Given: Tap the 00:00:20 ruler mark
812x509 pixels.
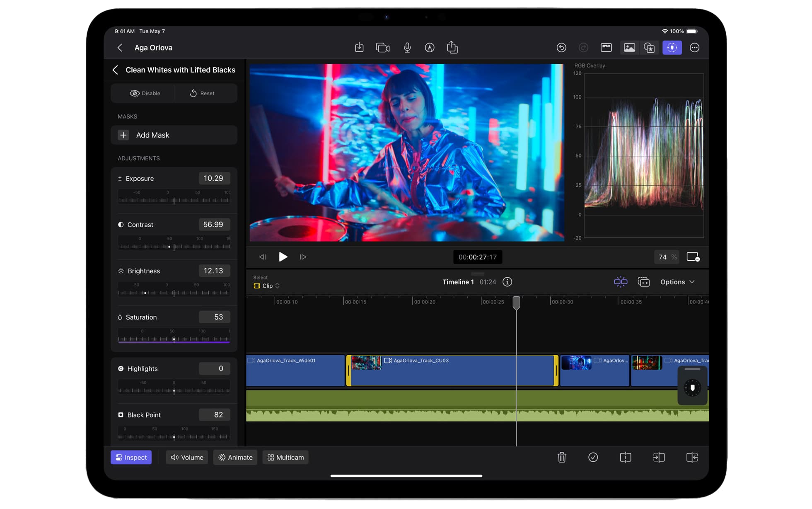Looking at the screenshot, I should click(x=424, y=302).
